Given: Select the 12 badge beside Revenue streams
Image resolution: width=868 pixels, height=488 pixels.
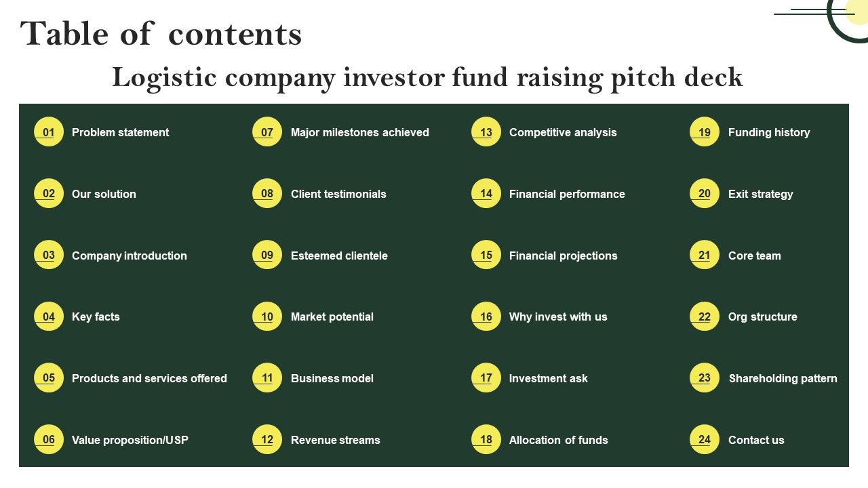Looking at the screenshot, I should point(267,439).
